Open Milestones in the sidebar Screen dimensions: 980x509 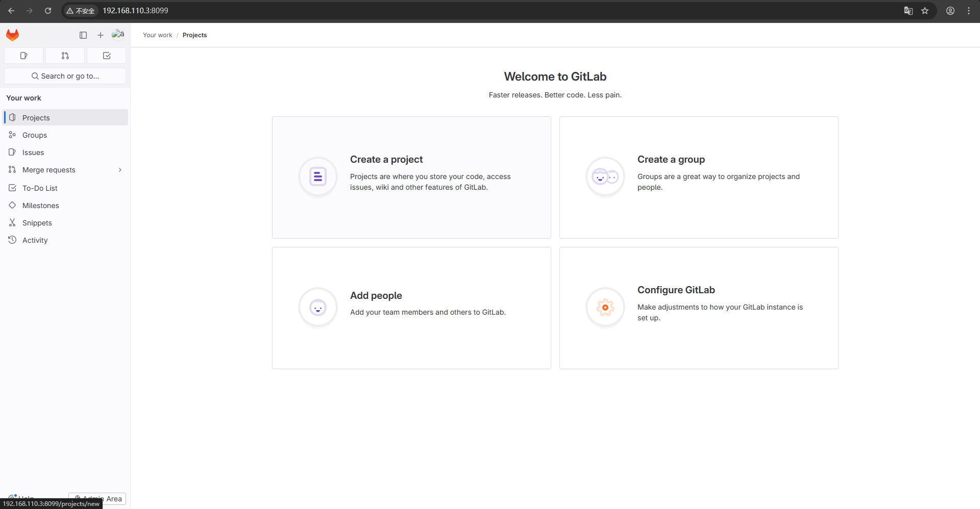pyautogui.click(x=65, y=206)
